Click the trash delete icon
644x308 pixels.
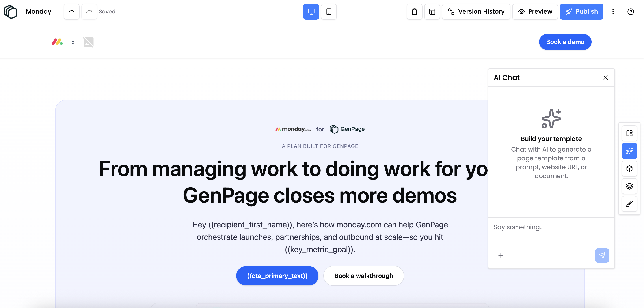pos(414,11)
